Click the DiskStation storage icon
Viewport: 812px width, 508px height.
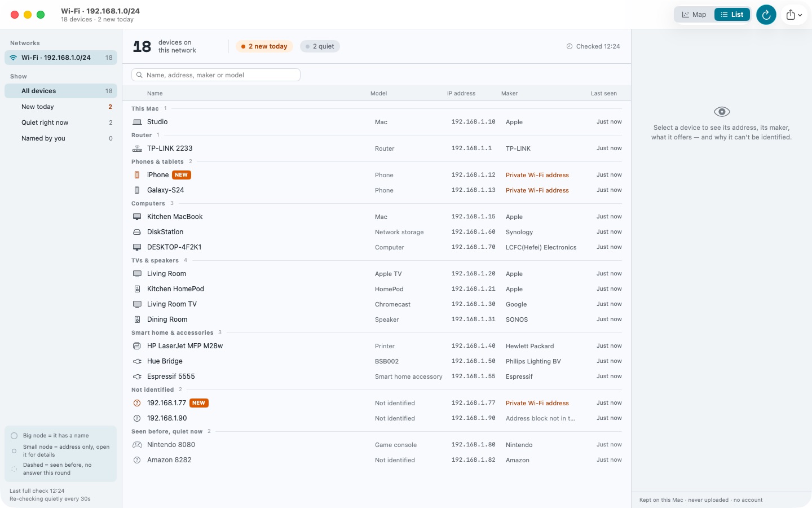pyautogui.click(x=137, y=232)
